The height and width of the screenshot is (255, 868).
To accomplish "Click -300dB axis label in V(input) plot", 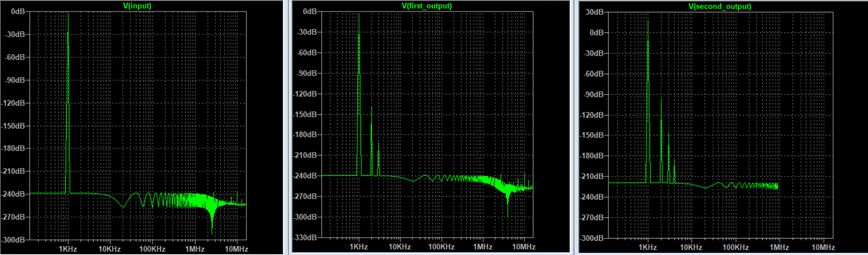I will pyautogui.click(x=13, y=240).
